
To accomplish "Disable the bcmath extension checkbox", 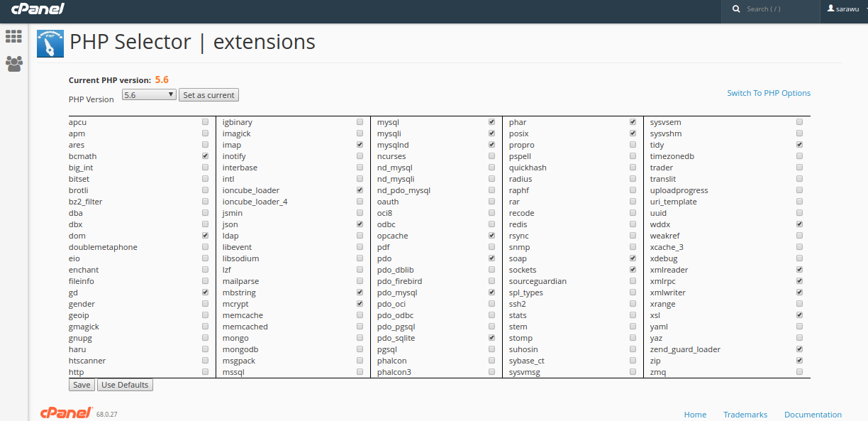I will coord(205,156).
